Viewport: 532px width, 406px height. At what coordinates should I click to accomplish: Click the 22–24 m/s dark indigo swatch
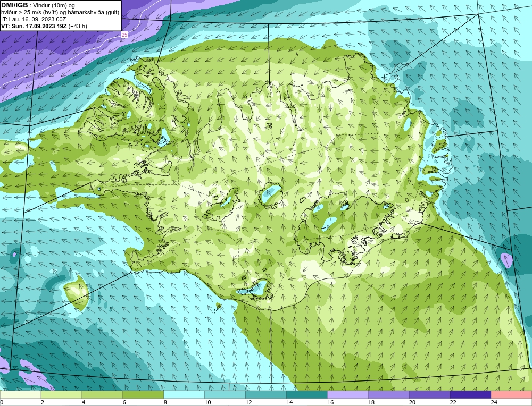471,394
